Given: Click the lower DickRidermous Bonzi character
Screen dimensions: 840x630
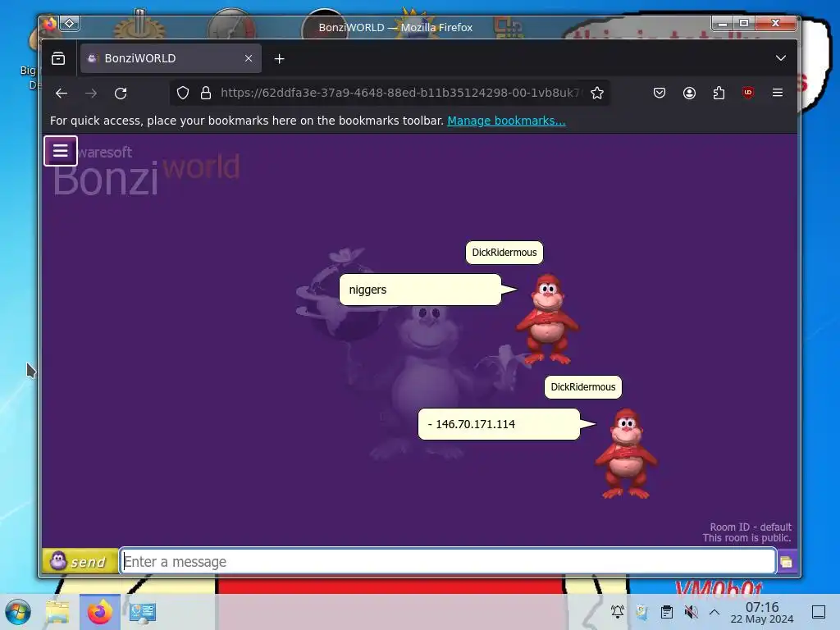Looking at the screenshot, I should [x=626, y=453].
